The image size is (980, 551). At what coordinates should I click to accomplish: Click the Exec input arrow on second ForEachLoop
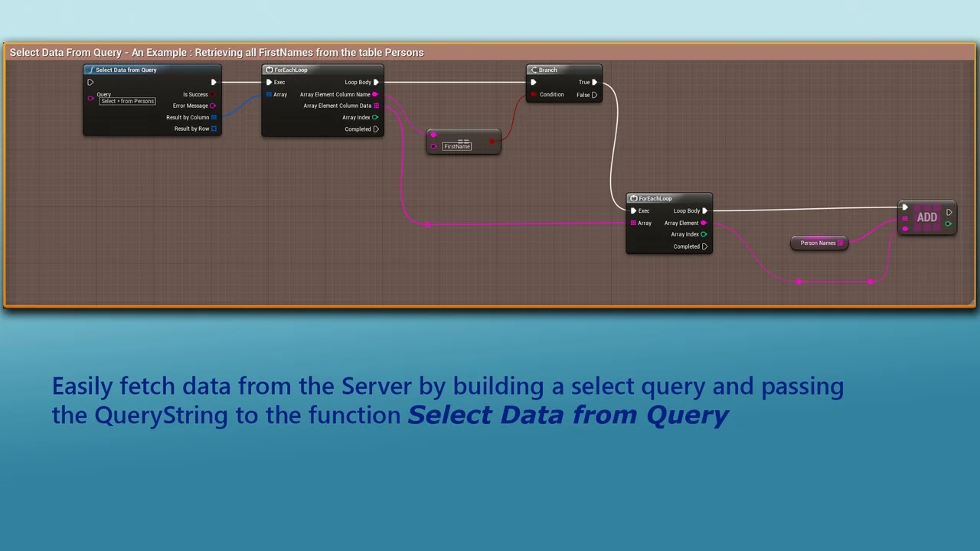(634, 210)
